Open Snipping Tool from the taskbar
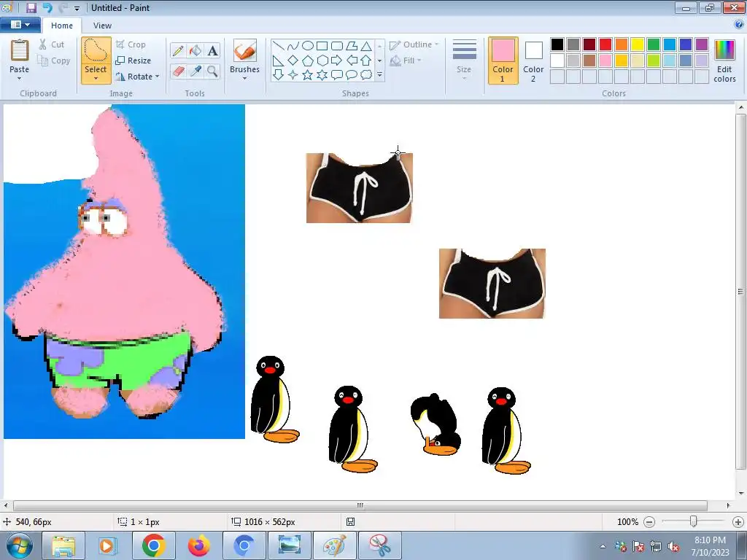747x560 pixels. [379, 545]
